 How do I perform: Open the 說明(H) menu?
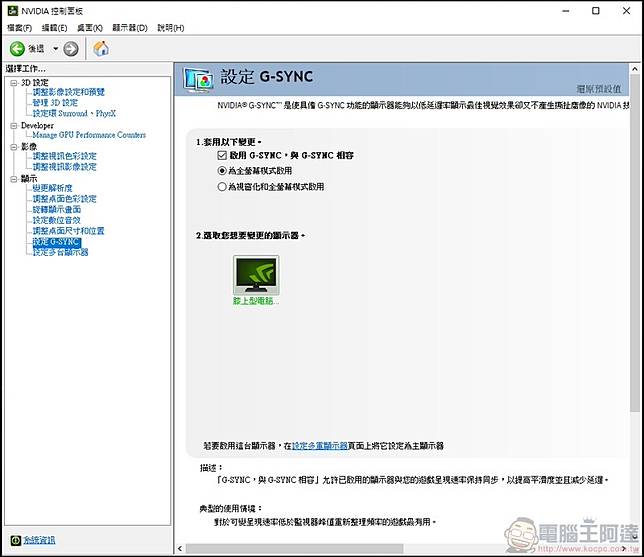(x=170, y=28)
